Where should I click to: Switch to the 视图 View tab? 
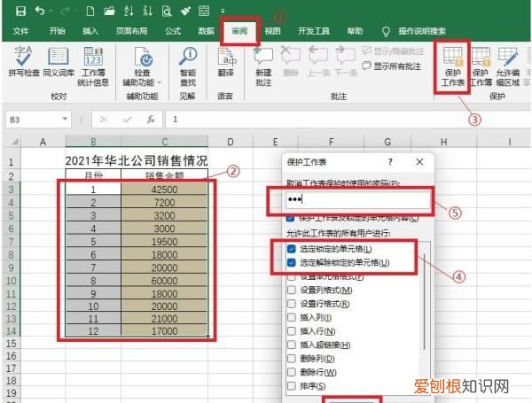pyautogui.click(x=272, y=31)
